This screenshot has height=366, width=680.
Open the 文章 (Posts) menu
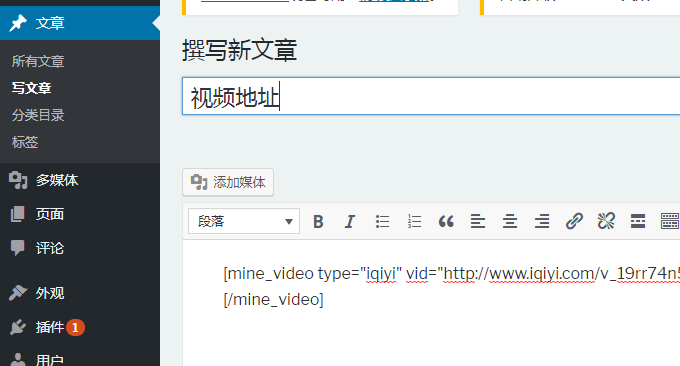point(80,23)
